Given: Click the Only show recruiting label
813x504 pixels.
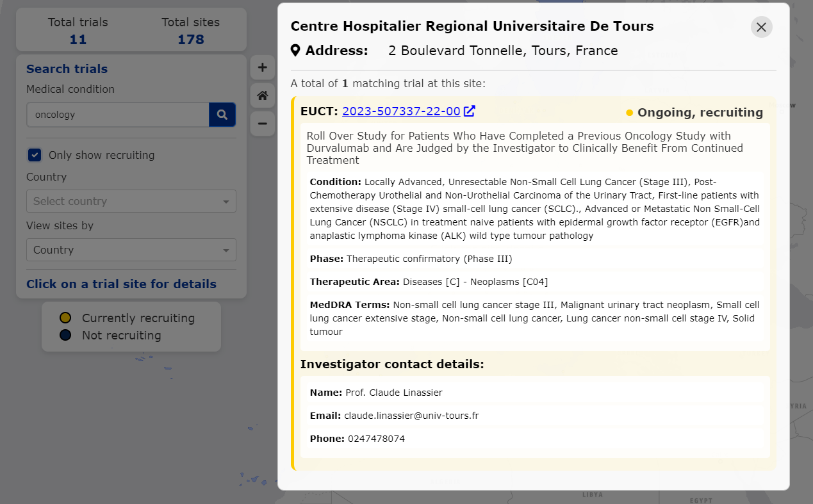Looking at the screenshot, I should 102,155.
